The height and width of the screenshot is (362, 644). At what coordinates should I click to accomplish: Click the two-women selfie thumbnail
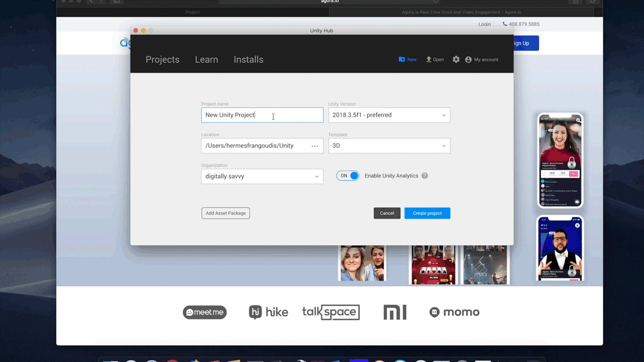coord(362,263)
